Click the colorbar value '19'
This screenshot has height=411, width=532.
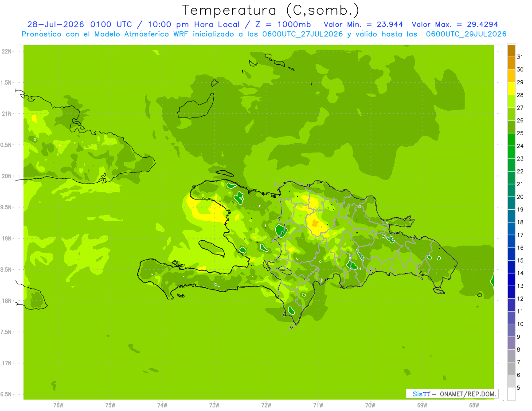(x=520, y=209)
